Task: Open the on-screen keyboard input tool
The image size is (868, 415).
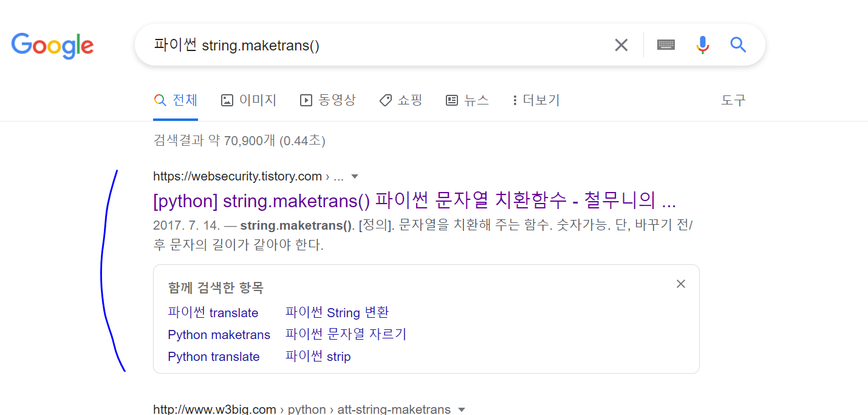Action: tap(666, 45)
